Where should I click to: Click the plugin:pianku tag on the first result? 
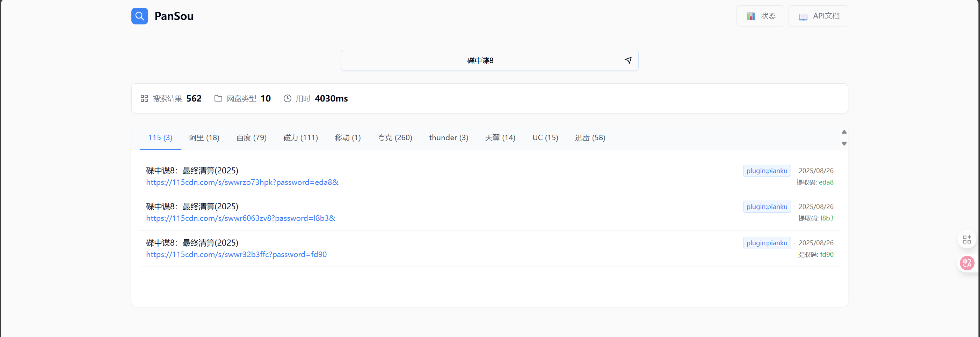(766, 171)
